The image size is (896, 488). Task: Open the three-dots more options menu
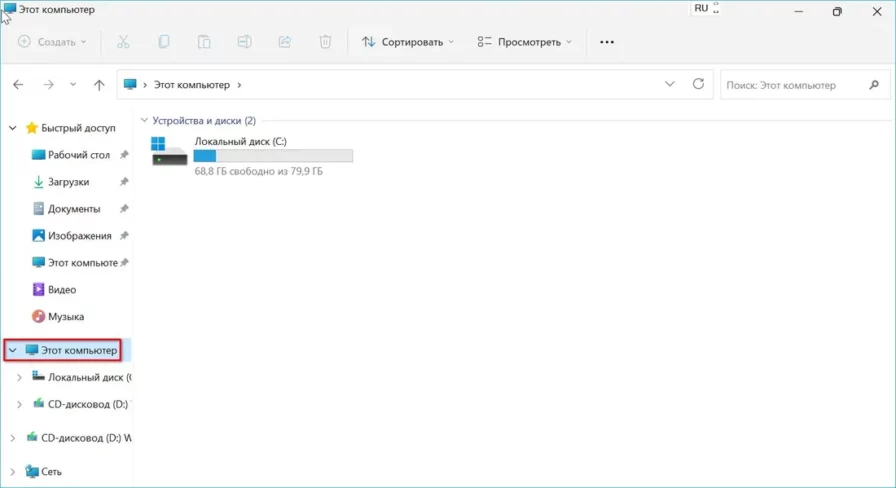coord(606,42)
